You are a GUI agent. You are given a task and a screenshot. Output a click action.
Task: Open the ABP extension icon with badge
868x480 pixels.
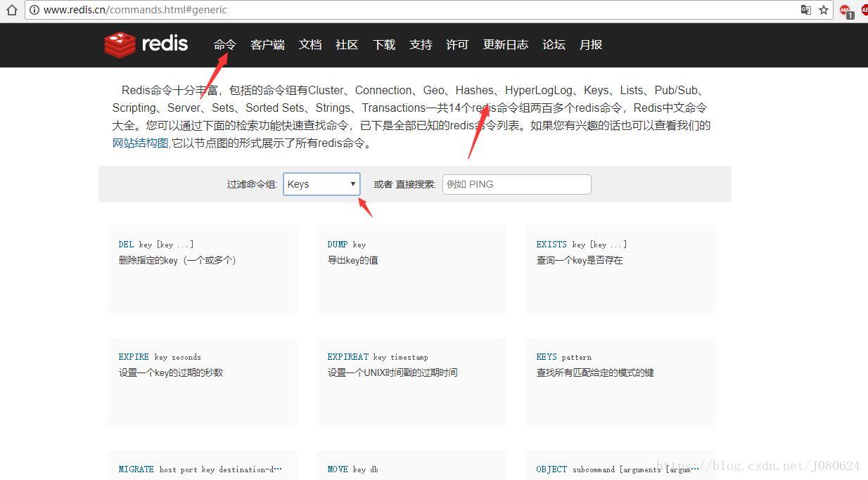point(845,10)
